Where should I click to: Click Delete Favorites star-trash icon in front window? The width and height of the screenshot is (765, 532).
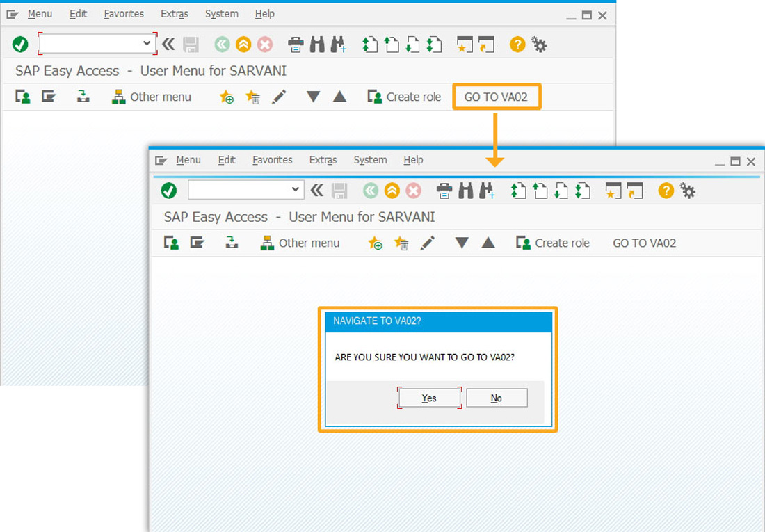[401, 243]
